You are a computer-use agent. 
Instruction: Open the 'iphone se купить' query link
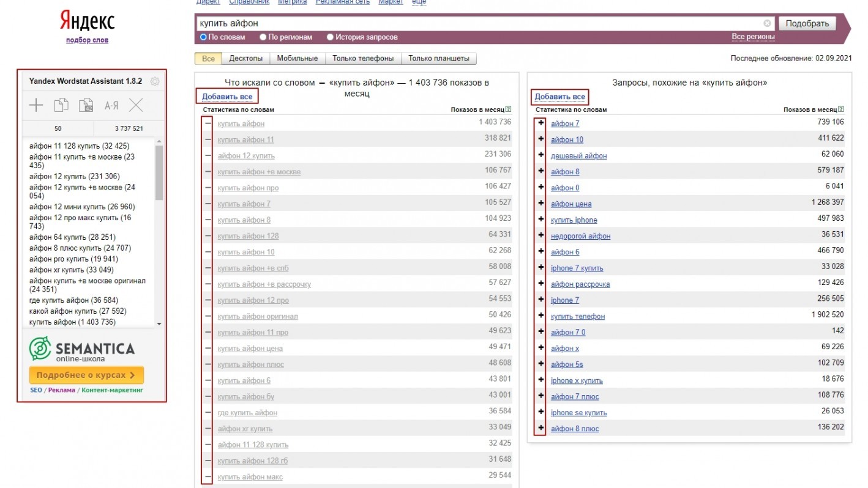(x=578, y=413)
